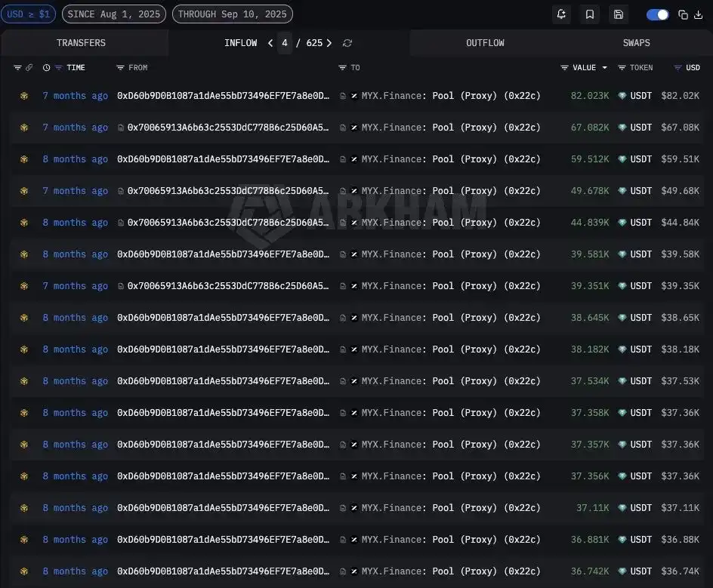Open MYX.Finance Pool link in 82.023K row
Image resolution: width=713 pixels, height=588 pixels.
pyautogui.click(x=451, y=96)
